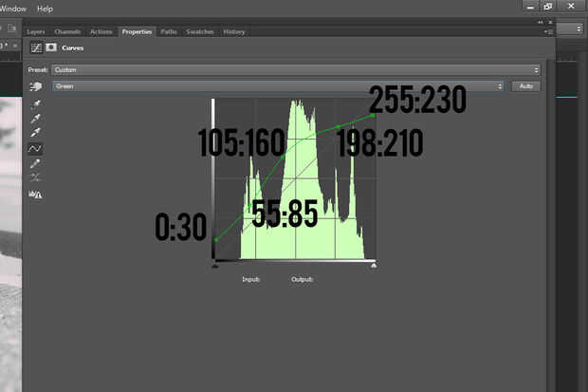Open the Window menu
Viewport: 588px width, 392px height.
tap(12, 9)
